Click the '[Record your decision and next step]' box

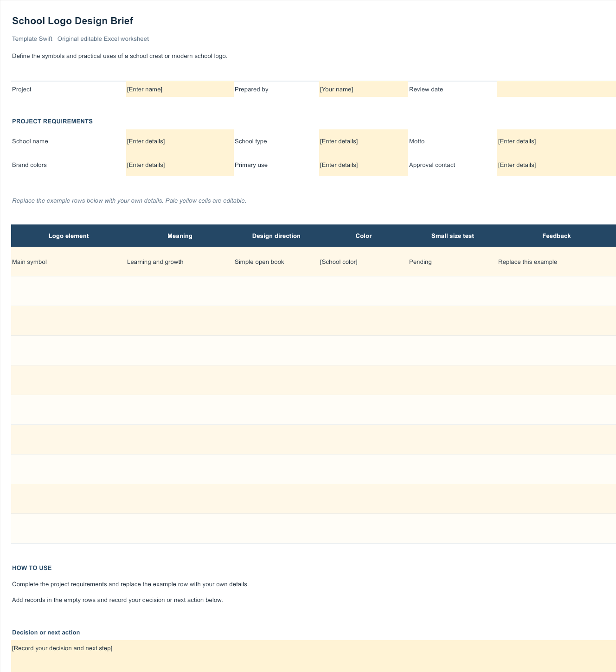coord(314,656)
